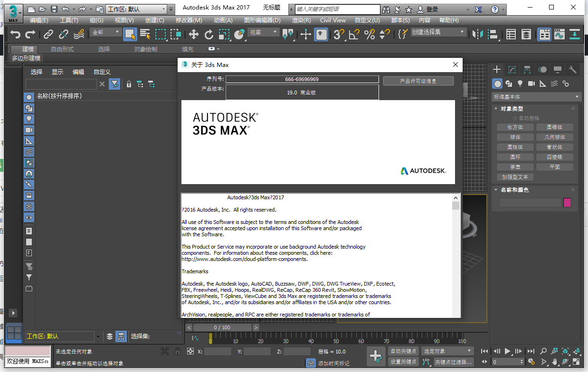
Task: Open Scene Explorer 显示 menu
Action: click(x=57, y=72)
